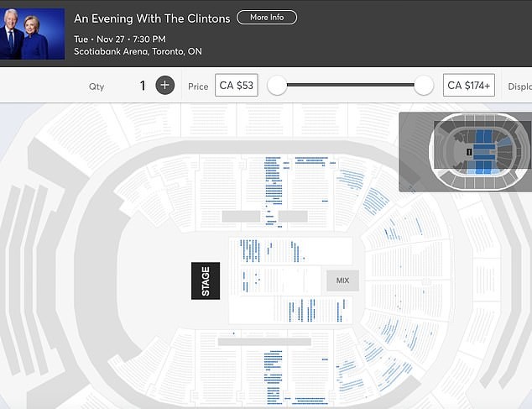Viewport: 532px width, 409px height.
Task: Click the black section marker on the minimap
Action: point(469,151)
